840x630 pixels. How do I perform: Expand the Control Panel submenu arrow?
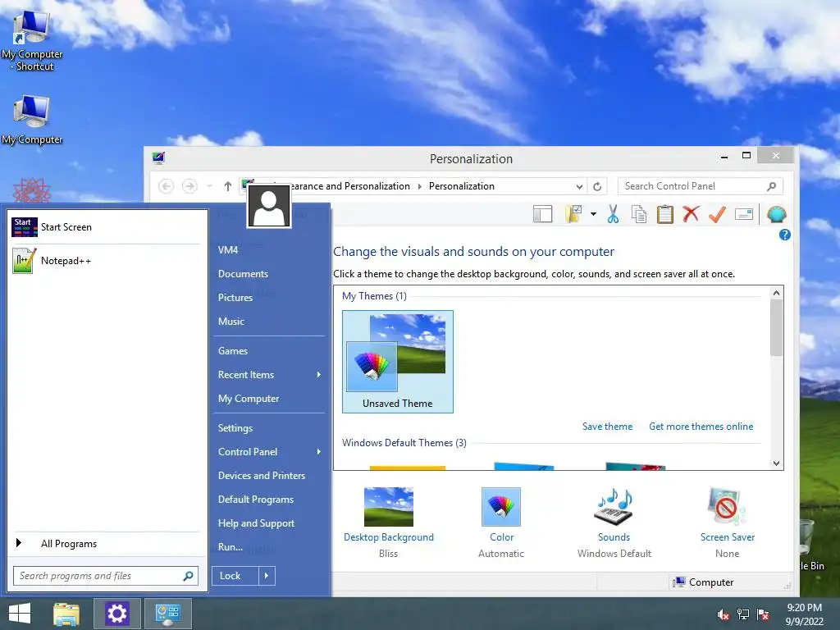pyautogui.click(x=319, y=452)
